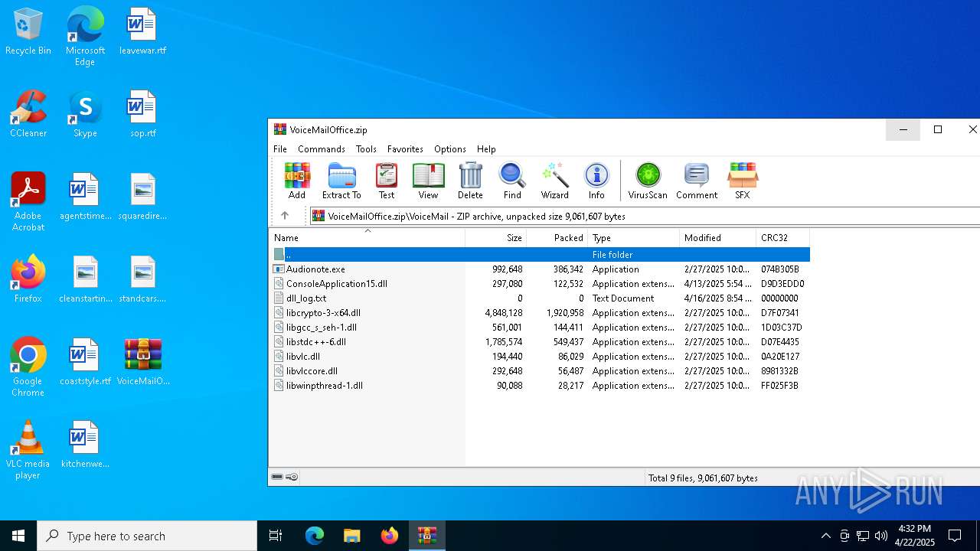Image resolution: width=980 pixels, height=551 pixels.
Task: Click the WinRAR button on the taskbar
Action: 426,536
